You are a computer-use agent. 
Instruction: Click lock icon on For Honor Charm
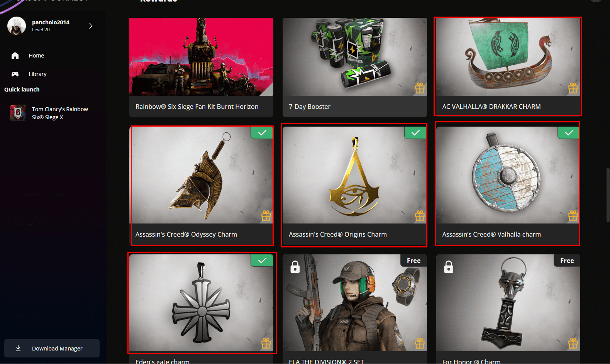(449, 267)
